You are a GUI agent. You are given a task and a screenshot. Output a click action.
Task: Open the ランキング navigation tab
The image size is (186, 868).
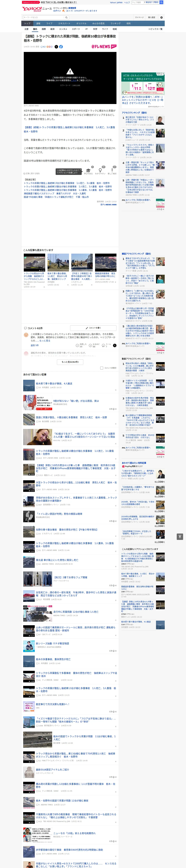(115, 24)
